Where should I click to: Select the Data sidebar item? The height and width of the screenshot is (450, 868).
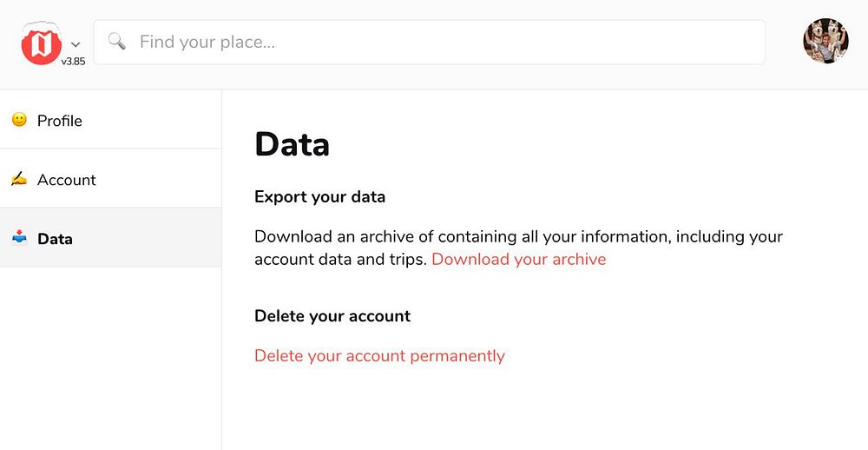click(56, 239)
